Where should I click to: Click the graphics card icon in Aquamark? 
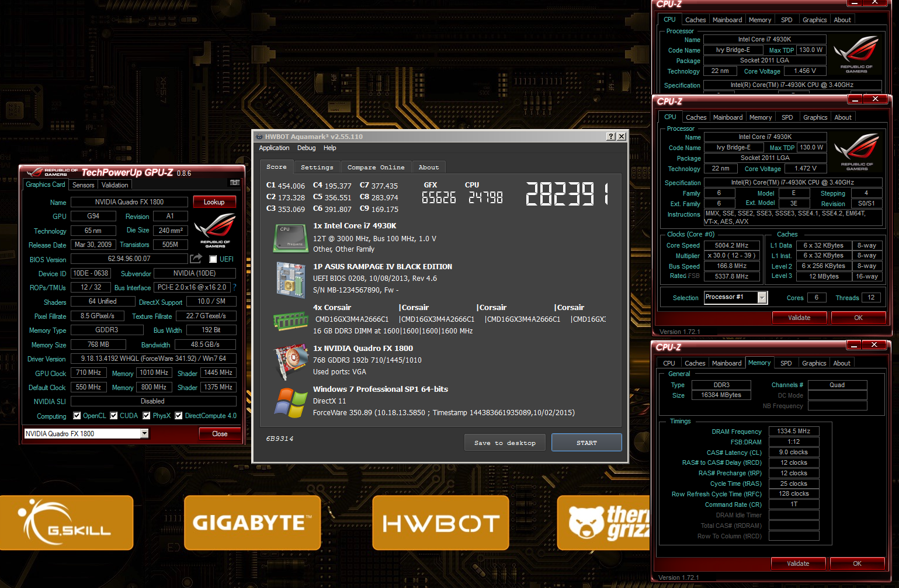coord(290,361)
